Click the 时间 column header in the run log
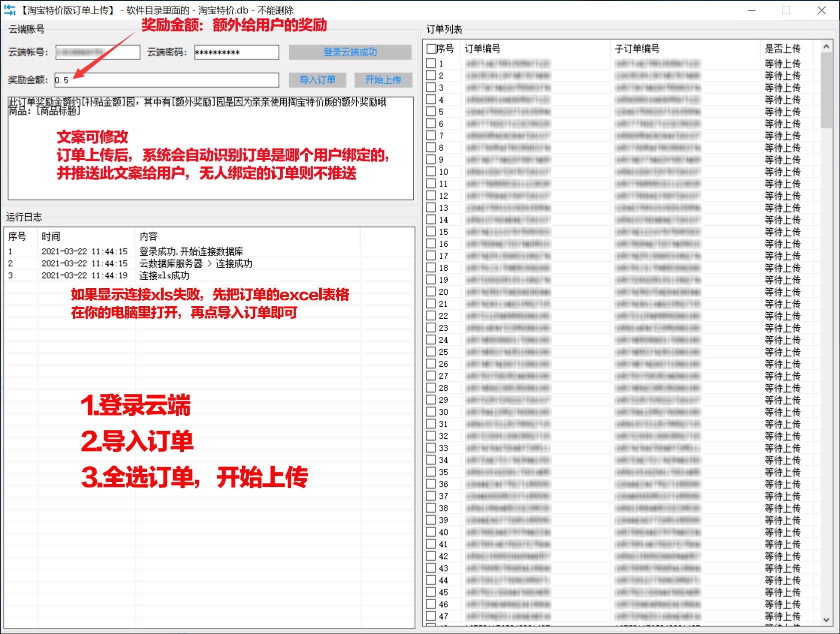The height and width of the screenshot is (634, 840). point(87,236)
